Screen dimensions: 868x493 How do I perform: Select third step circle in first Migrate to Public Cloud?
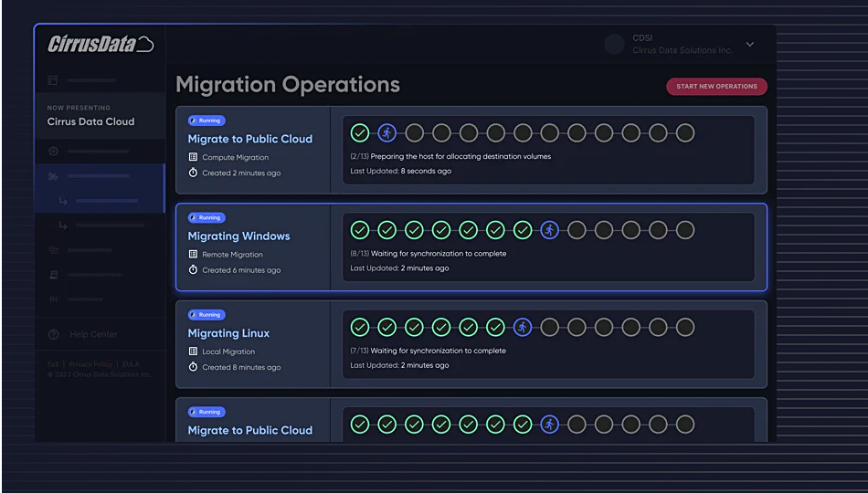click(x=414, y=132)
